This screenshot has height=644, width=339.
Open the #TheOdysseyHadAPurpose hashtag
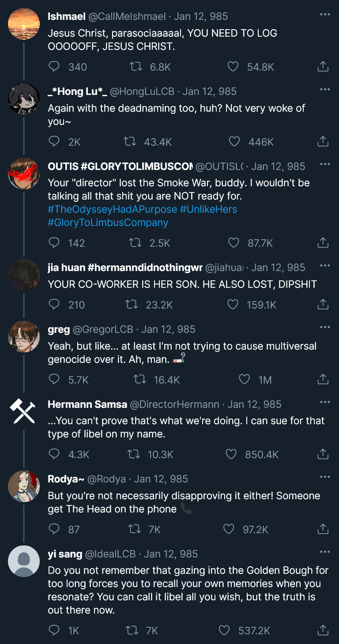(x=112, y=209)
